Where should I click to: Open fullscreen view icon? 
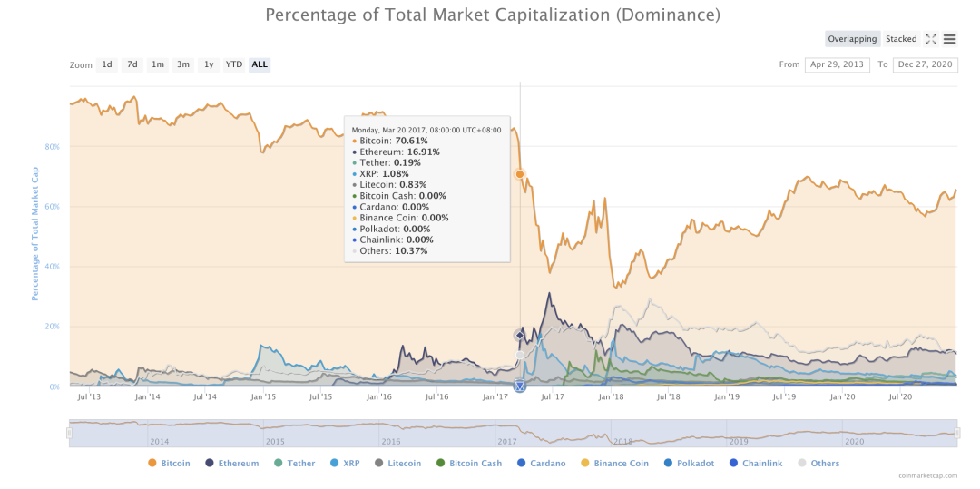point(931,39)
